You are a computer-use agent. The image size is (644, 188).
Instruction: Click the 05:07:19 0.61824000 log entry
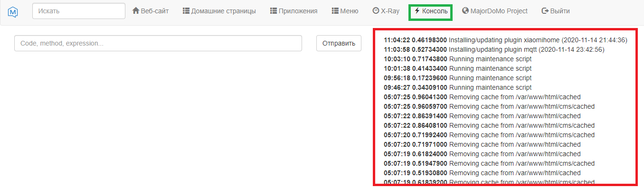click(x=483, y=154)
